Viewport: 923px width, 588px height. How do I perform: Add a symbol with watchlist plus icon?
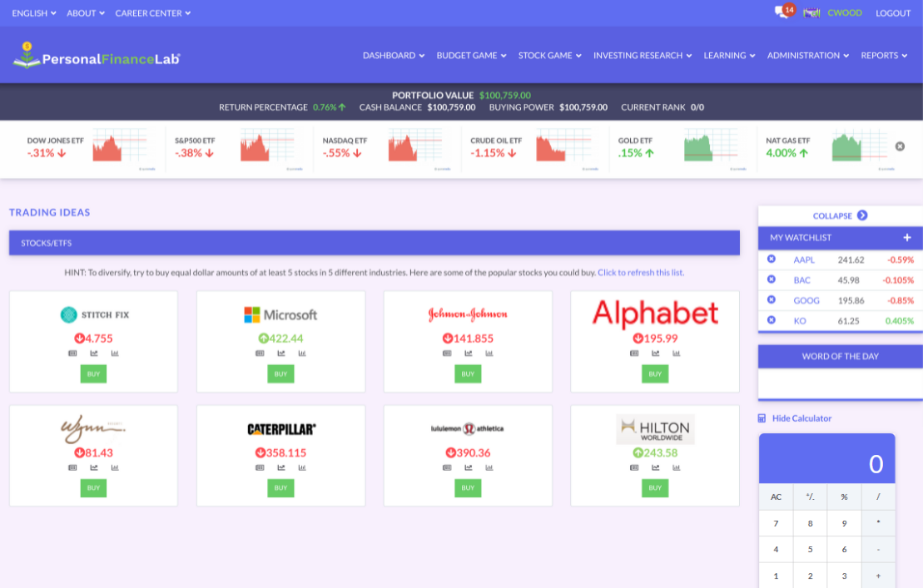pyautogui.click(x=907, y=238)
